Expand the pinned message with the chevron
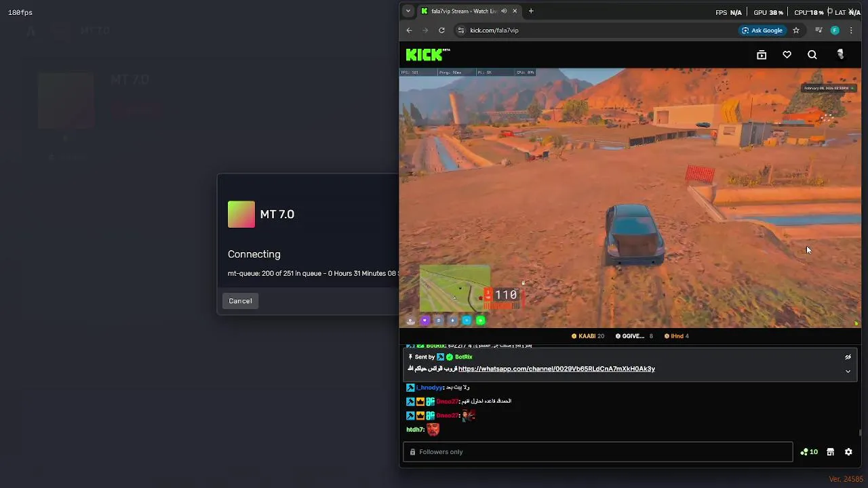Image resolution: width=868 pixels, height=488 pixels. 848,371
